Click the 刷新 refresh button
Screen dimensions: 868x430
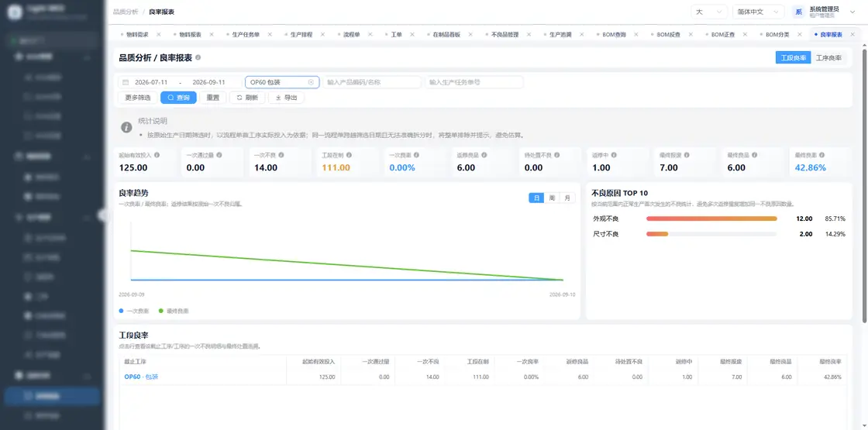pyautogui.click(x=247, y=98)
